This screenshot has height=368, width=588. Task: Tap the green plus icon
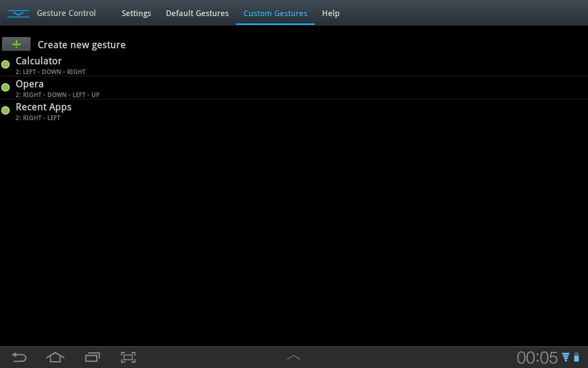[x=16, y=44]
